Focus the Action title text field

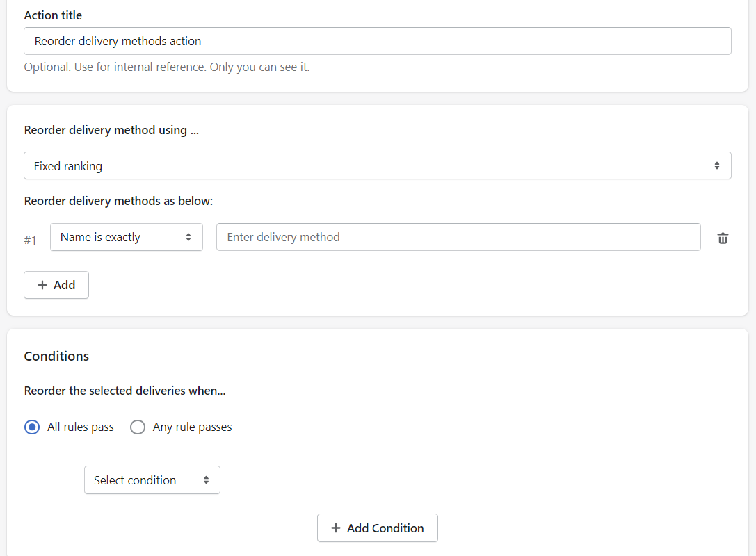point(378,41)
